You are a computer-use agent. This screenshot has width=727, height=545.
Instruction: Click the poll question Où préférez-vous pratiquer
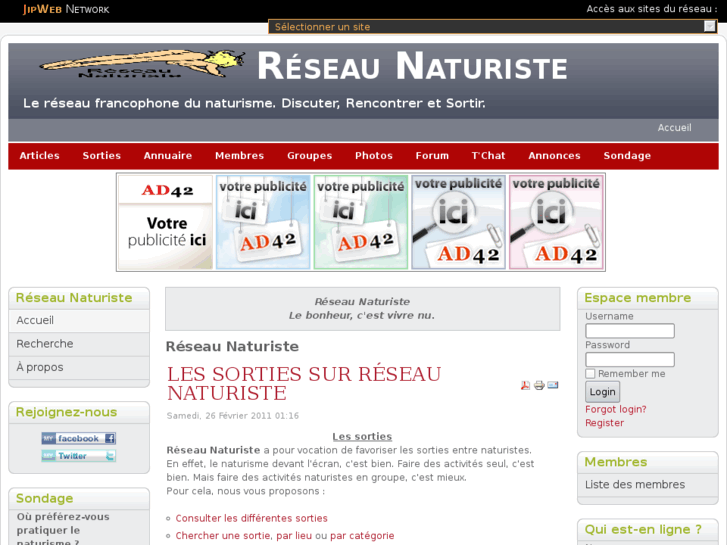pos(63,530)
